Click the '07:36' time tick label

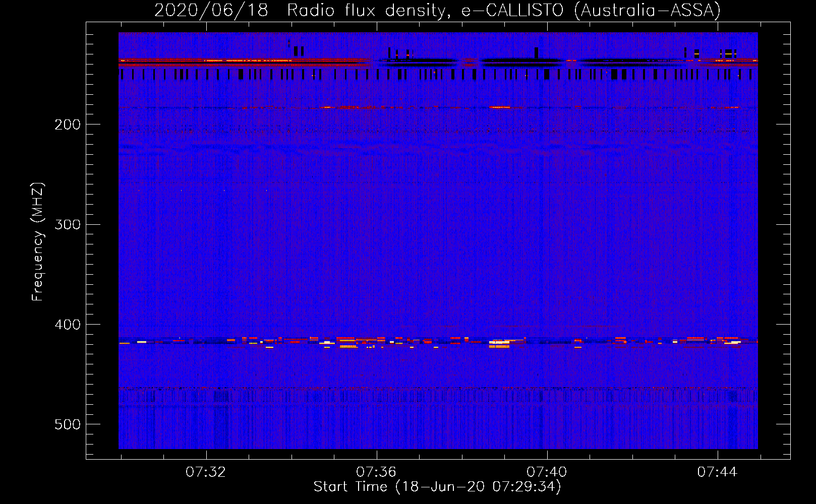[376, 472]
